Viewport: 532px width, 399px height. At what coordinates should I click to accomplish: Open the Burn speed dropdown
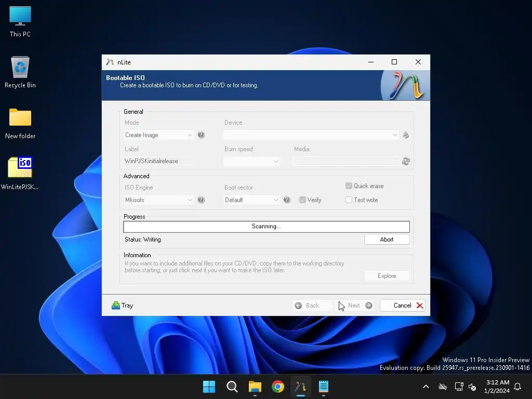(x=251, y=161)
